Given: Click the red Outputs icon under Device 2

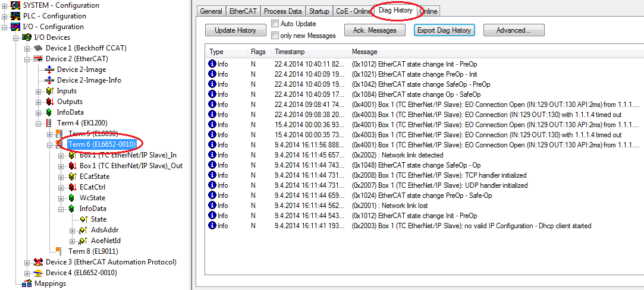Looking at the screenshot, I should click(x=50, y=102).
